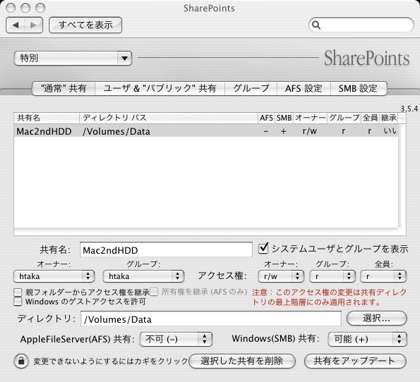Open the SMB 設定 tab
The height and width of the screenshot is (382, 420).
coord(358,88)
